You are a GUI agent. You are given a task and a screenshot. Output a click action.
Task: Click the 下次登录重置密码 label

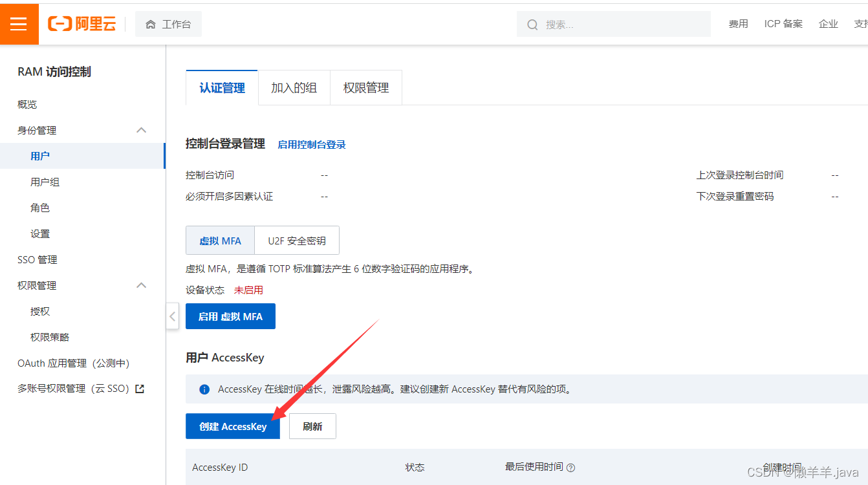coord(735,196)
